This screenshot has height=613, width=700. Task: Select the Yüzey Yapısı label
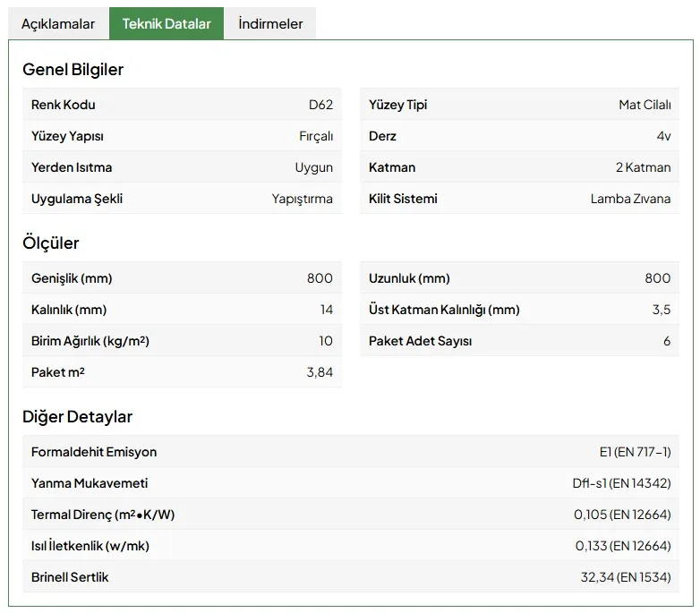click(67, 136)
